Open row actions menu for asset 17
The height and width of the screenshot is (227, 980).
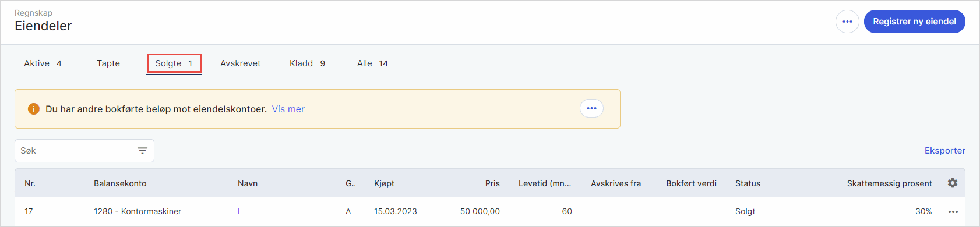coord(953,212)
